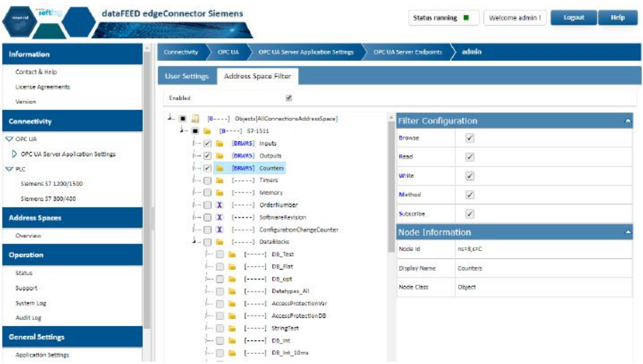
Task: Open License Agreements page
Action: point(43,87)
